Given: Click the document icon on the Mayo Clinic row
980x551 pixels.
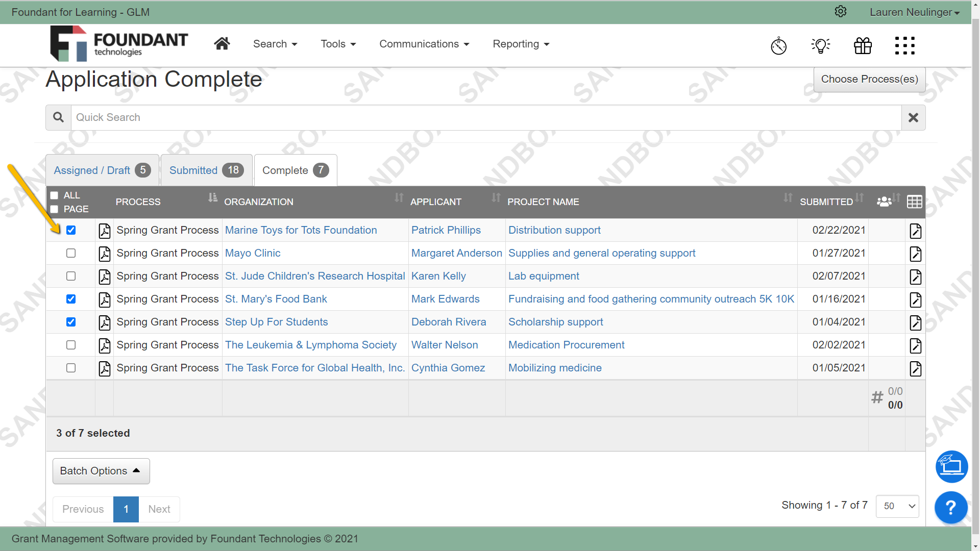Looking at the screenshot, I should [916, 254].
